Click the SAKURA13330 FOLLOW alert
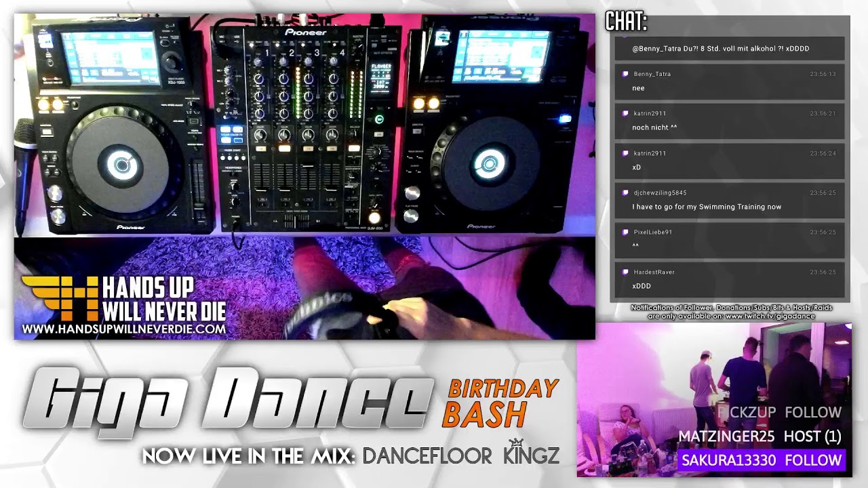Image resolution: width=868 pixels, height=488 pixels. [762, 460]
